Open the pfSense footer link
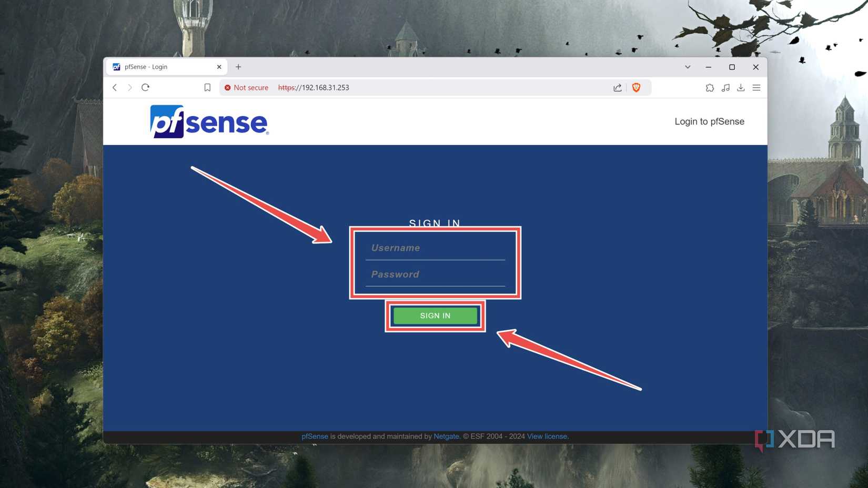The image size is (868, 488). pos(315,436)
